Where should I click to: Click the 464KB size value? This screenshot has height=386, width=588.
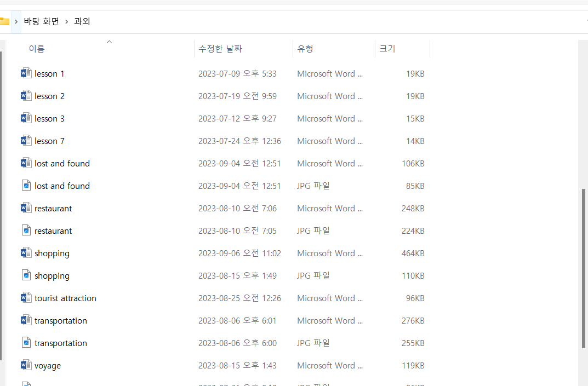pos(413,254)
